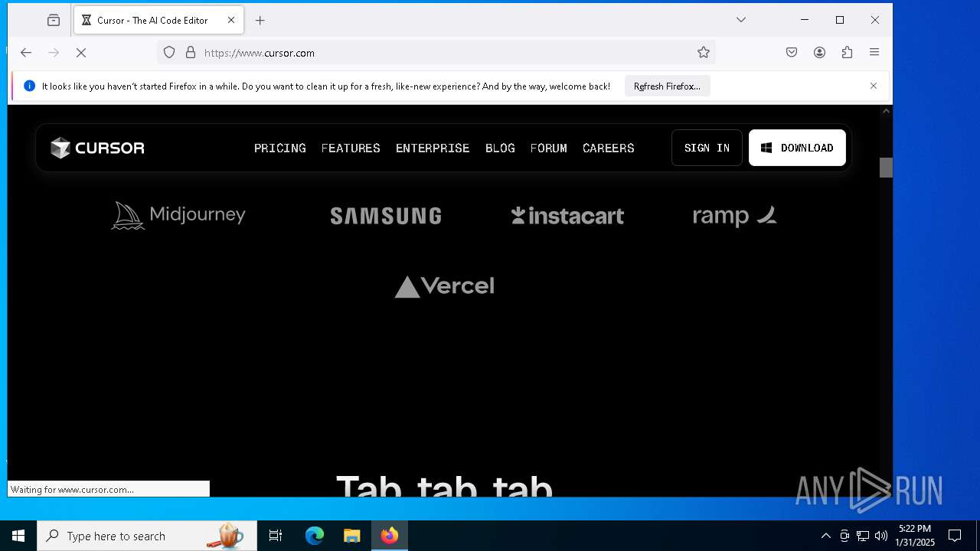Click Refresh Firefox button
Viewport: 980px width, 551px height.
click(667, 86)
